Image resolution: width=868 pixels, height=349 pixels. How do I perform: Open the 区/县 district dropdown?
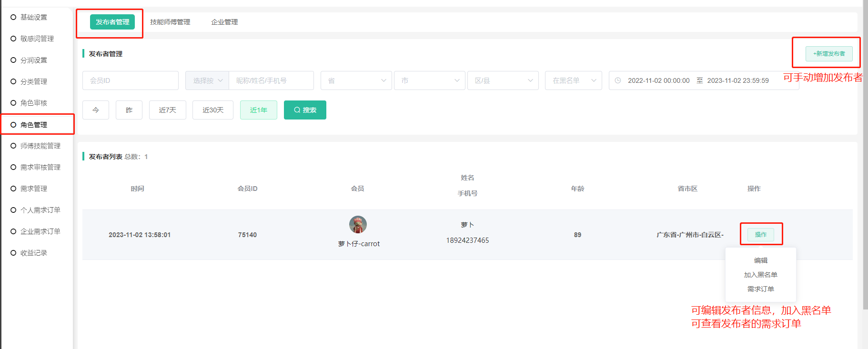(x=503, y=80)
